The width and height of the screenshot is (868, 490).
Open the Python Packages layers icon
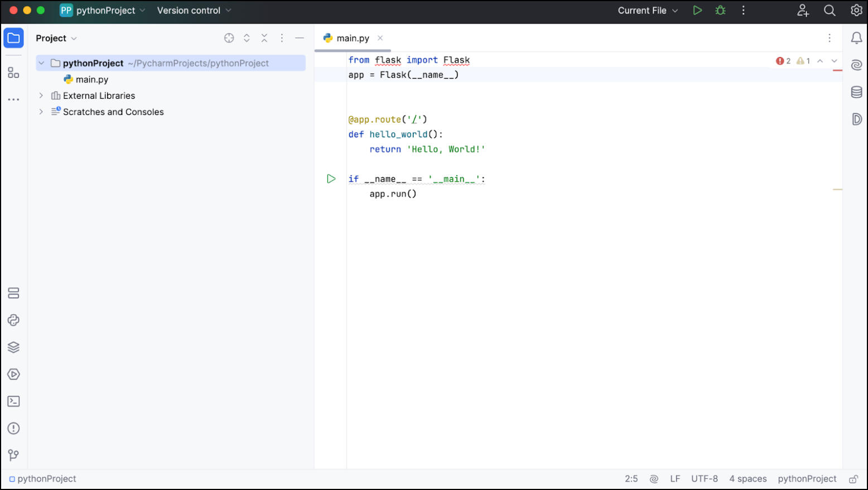click(13, 347)
